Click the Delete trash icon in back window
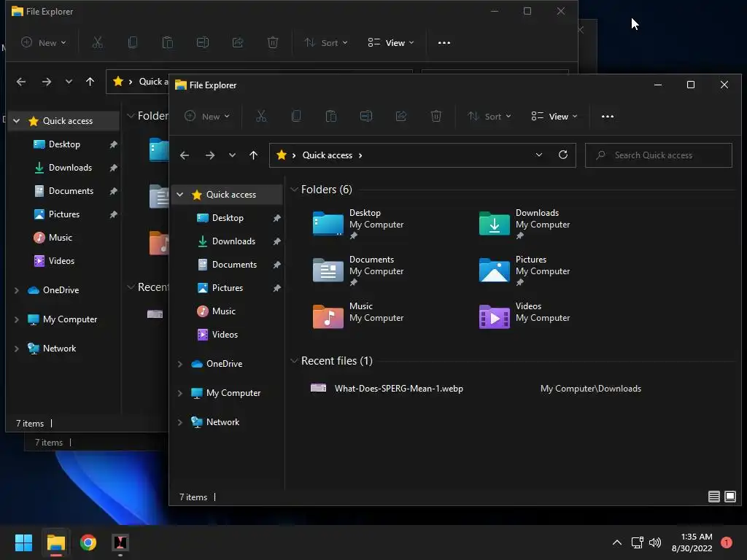 (x=273, y=42)
